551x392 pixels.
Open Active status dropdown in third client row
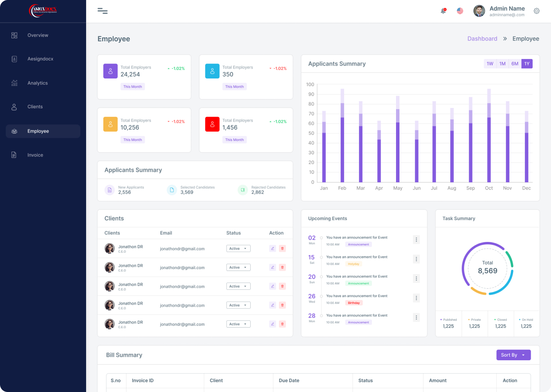[238, 286]
